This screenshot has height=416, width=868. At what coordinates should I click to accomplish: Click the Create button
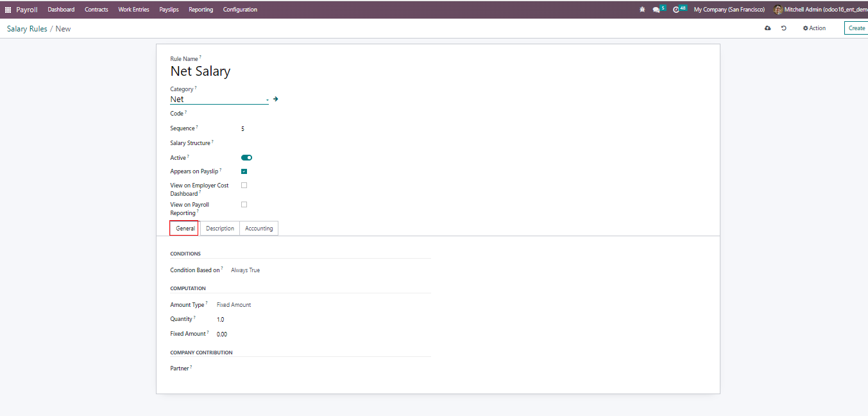pos(856,28)
